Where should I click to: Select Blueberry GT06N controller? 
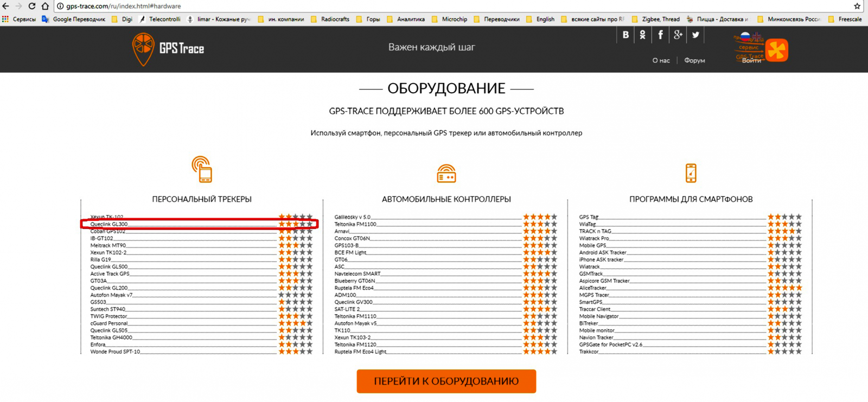tap(446, 281)
